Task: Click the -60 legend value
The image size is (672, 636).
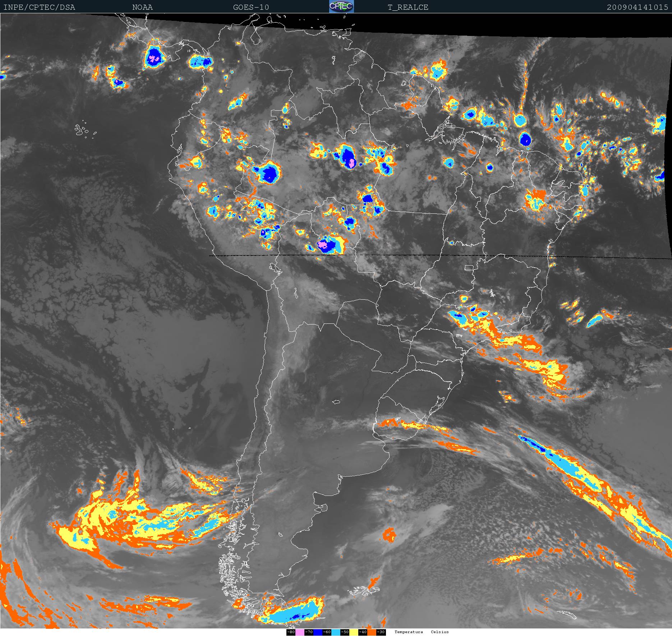Action: click(327, 632)
